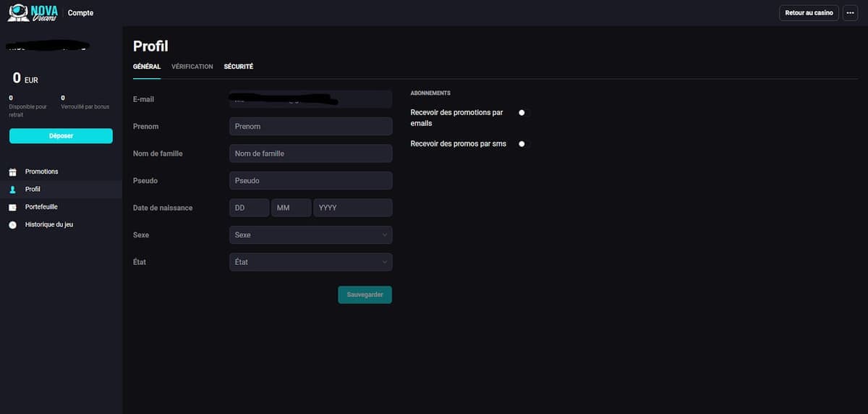Click the Profil page heading

tap(150, 46)
